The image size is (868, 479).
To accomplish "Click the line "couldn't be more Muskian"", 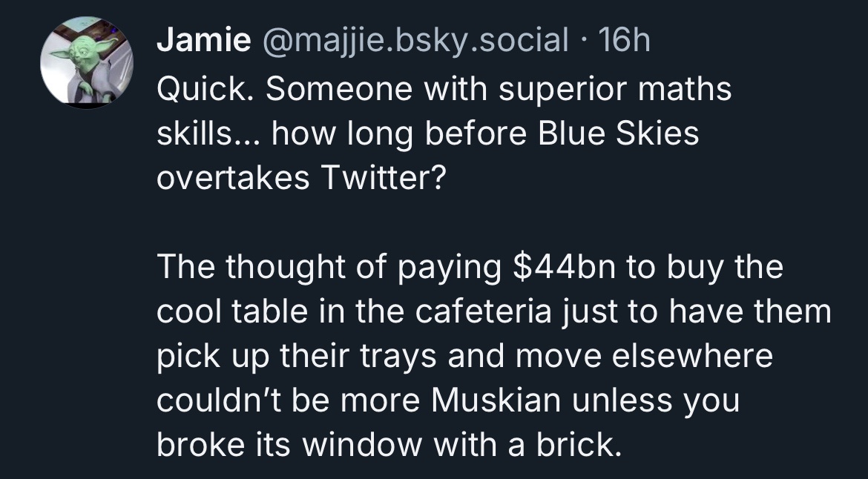I will [x=448, y=400].
